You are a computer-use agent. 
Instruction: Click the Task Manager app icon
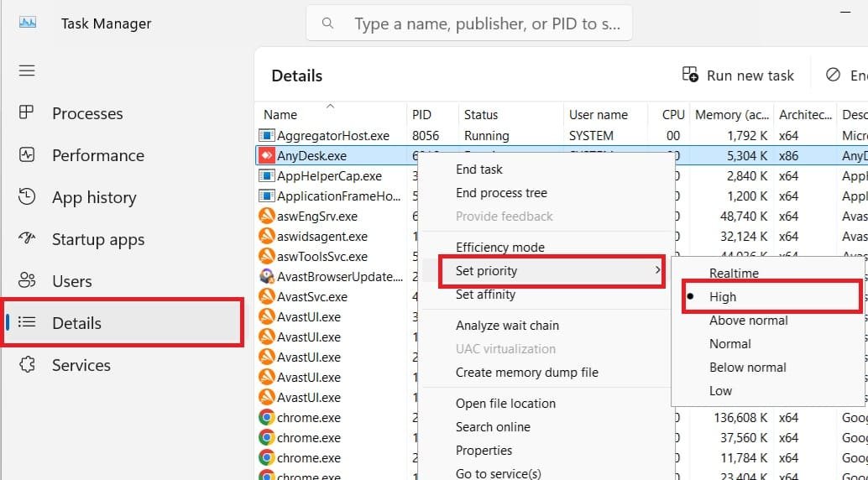coord(27,23)
